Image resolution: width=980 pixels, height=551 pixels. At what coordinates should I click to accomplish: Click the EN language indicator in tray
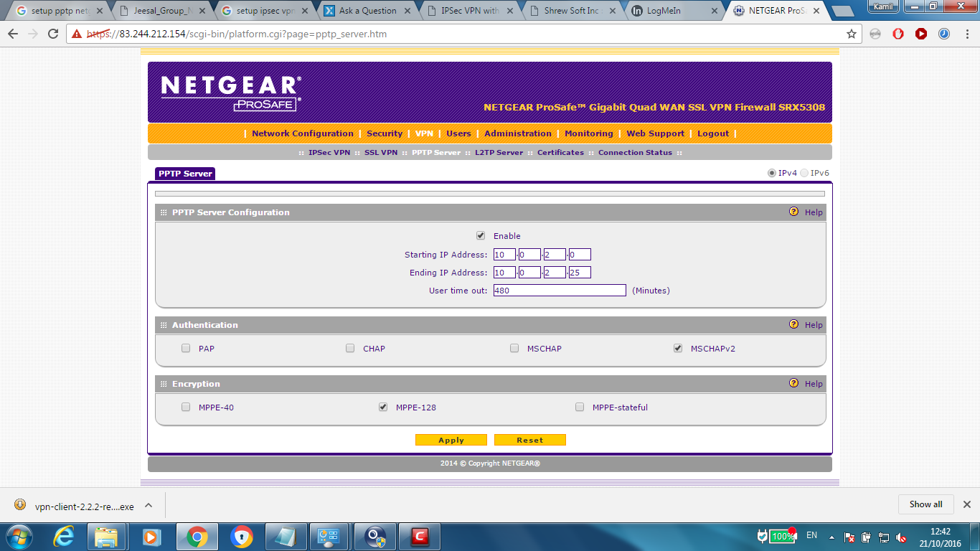point(811,536)
